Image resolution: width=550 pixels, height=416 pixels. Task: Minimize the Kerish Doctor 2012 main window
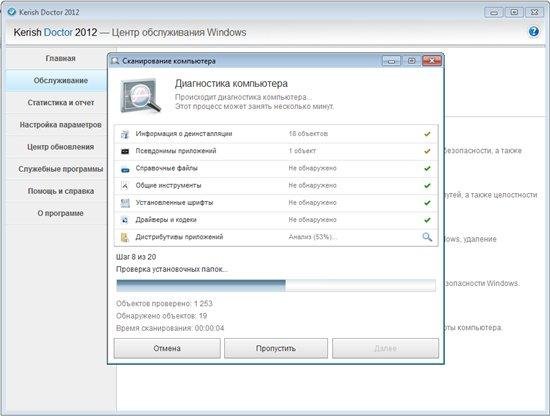click(x=494, y=12)
